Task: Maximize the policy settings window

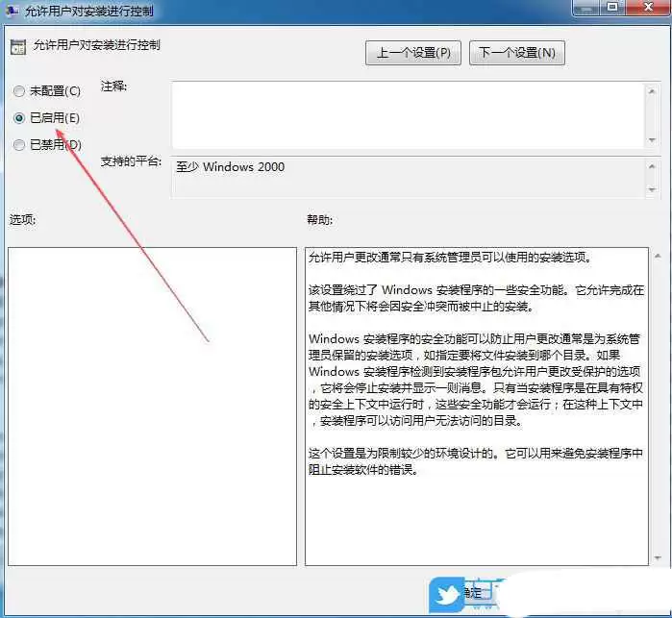Action: (x=612, y=8)
